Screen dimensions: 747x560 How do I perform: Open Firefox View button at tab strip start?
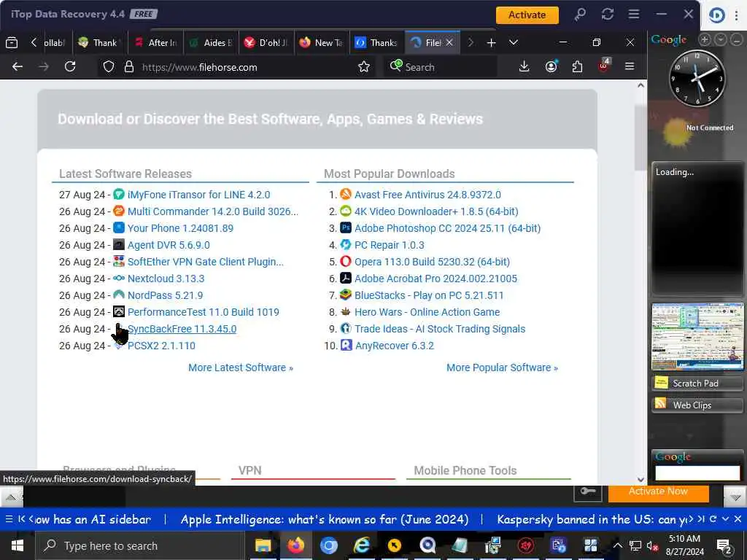[12, 43]
